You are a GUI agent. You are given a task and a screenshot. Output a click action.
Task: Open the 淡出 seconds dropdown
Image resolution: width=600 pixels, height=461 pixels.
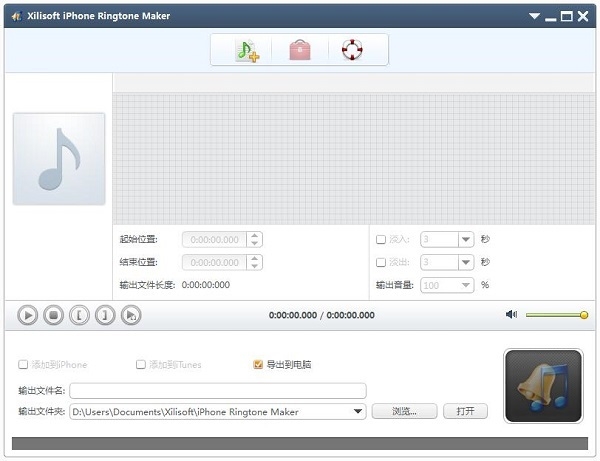466,262
